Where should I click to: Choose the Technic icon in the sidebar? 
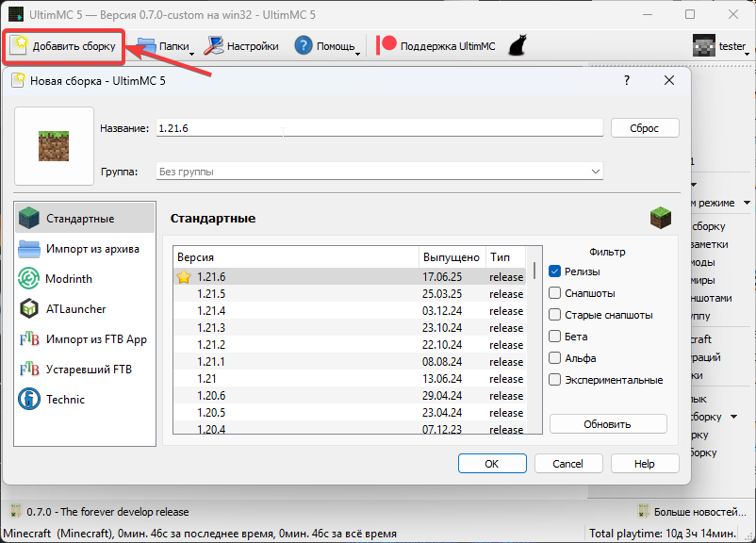[x=29, y=400]
